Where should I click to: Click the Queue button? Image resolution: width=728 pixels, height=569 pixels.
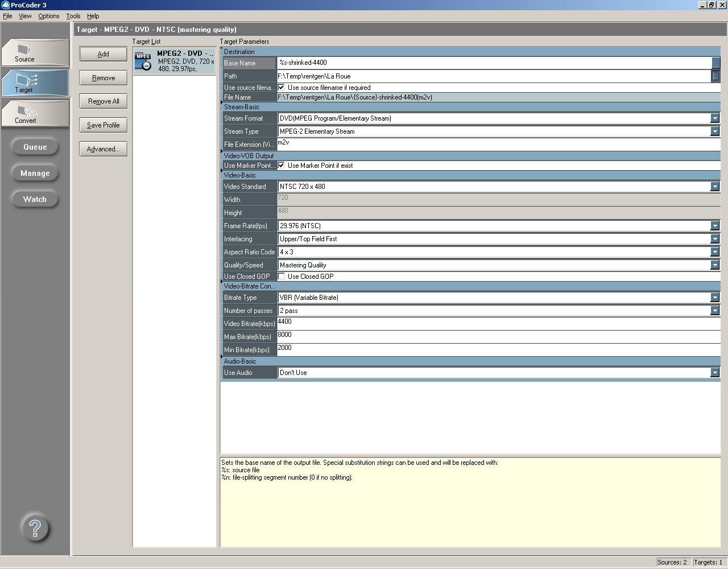[x=35, y=147]
